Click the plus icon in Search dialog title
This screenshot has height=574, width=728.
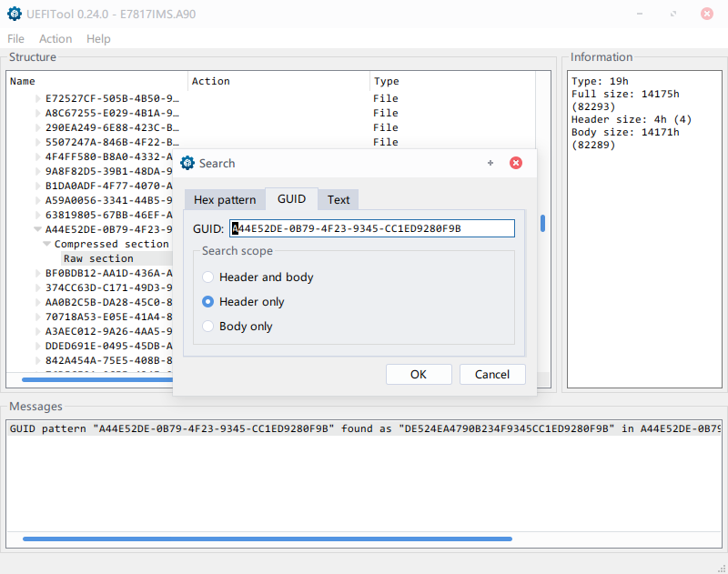coord(490,163)
